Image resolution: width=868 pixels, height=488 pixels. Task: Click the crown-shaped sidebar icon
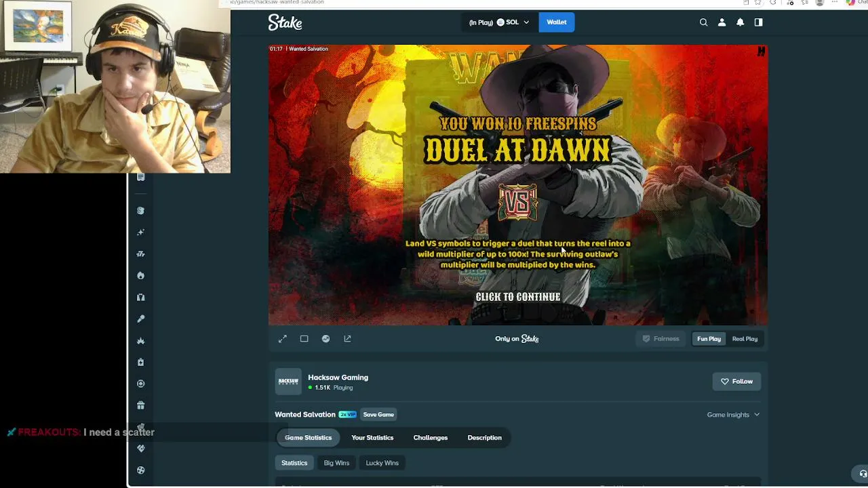(141, 341)
